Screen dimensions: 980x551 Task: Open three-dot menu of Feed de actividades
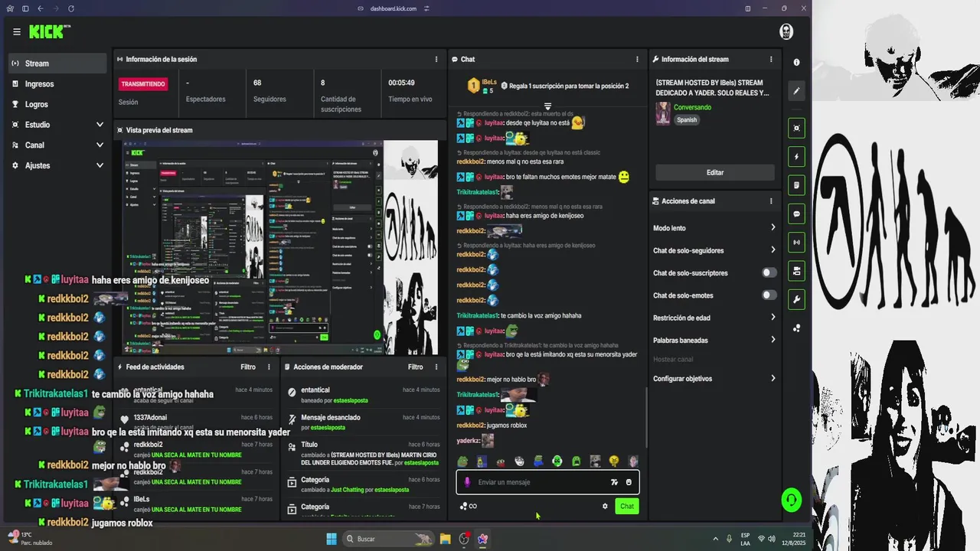[269, 367]
